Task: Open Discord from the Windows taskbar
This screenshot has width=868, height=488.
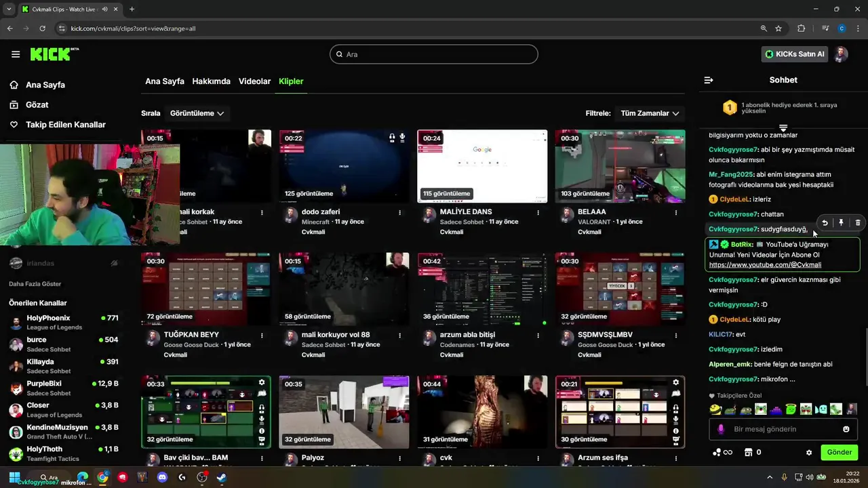Action: pos(162,477)
